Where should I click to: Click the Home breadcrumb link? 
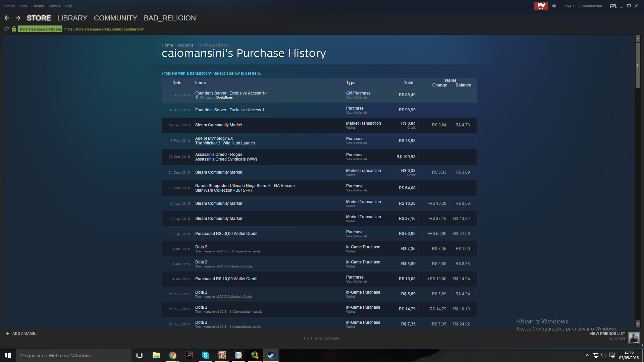tap(167, 45)
